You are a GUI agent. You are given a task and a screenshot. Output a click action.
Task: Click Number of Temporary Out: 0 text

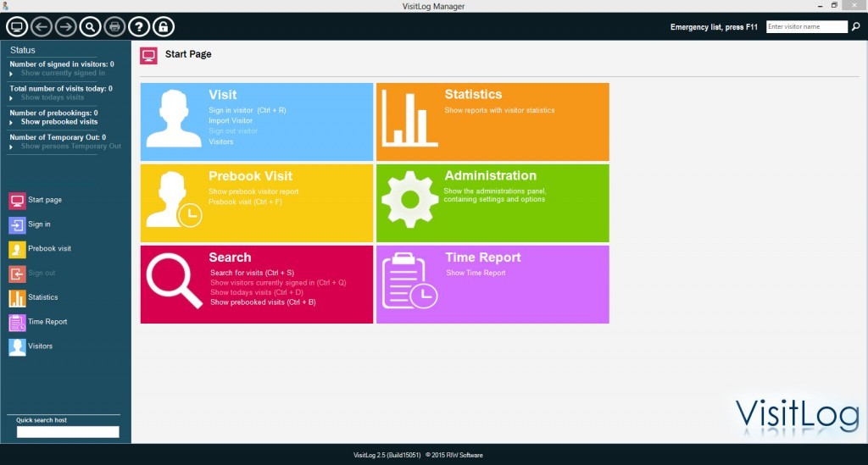58,137
